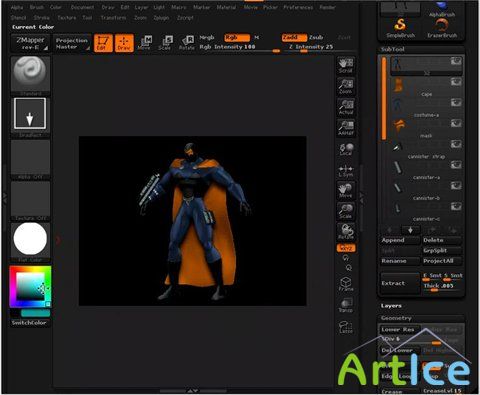Activate the Draw mode button

[x=124, y=43]
